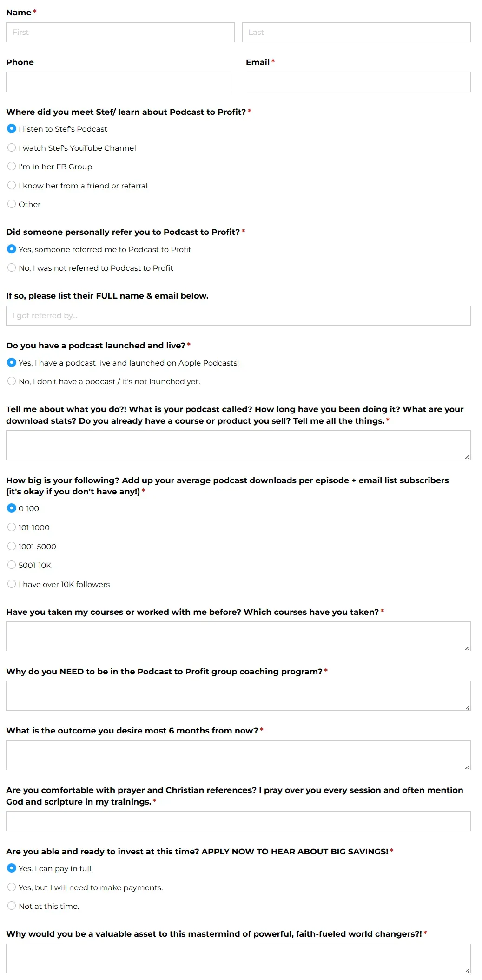Viewport: 482px width, 980px height.
Task: Choose "No, I don't have a podcast" option
Action: click(x=12, y=381)
